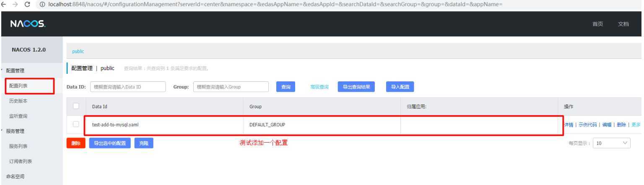Open 历史版本 in the sidebar

(18, 101)
